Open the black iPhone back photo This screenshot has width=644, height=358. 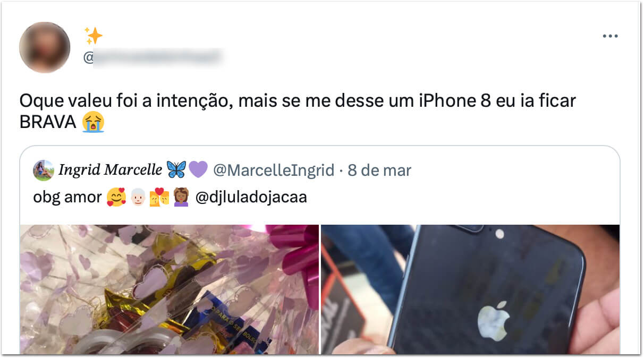coord(470,289)
